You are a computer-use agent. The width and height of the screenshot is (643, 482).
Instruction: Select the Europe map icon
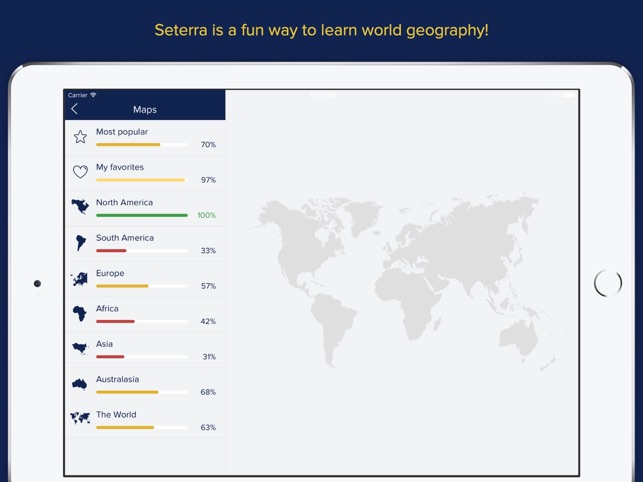click(80, 279)
